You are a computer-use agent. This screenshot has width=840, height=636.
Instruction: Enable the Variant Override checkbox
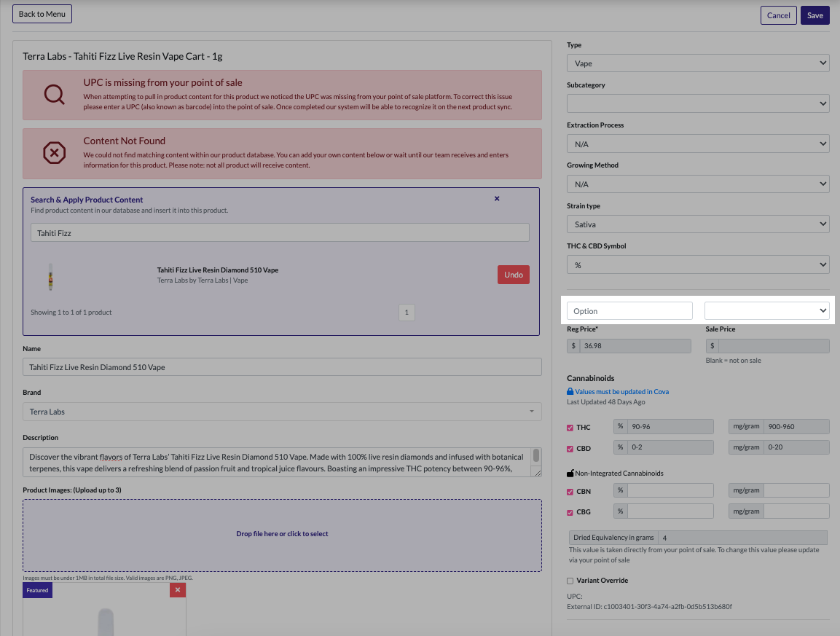570,581
